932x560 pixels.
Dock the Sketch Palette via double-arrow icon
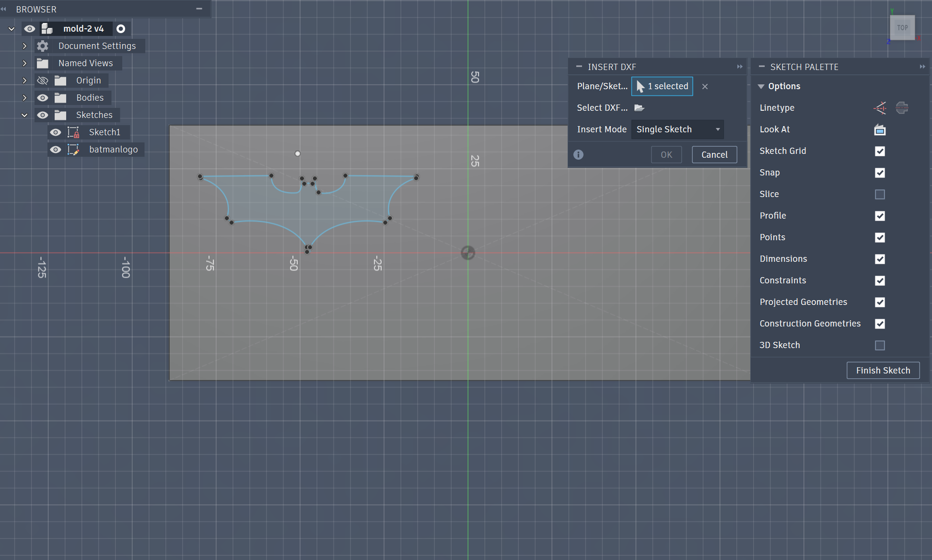(922, 67)
